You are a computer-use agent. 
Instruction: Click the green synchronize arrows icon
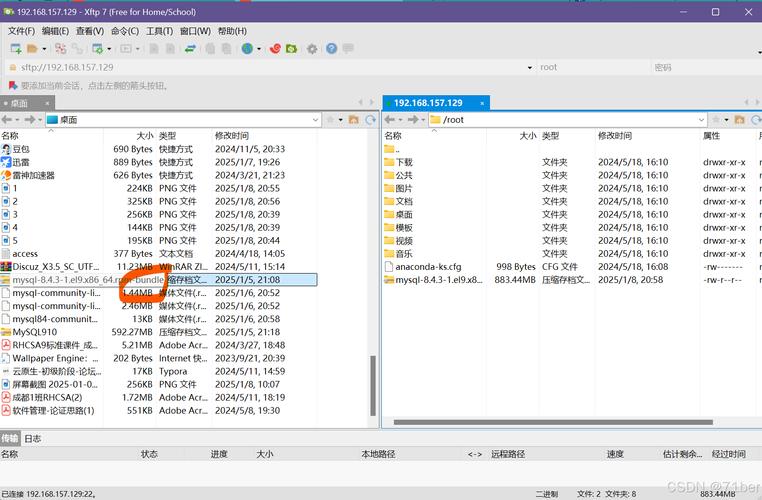point(190,49)
